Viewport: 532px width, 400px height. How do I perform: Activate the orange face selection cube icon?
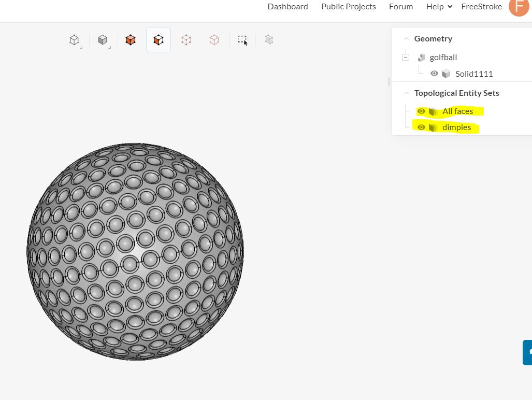[x=131, y=40]
